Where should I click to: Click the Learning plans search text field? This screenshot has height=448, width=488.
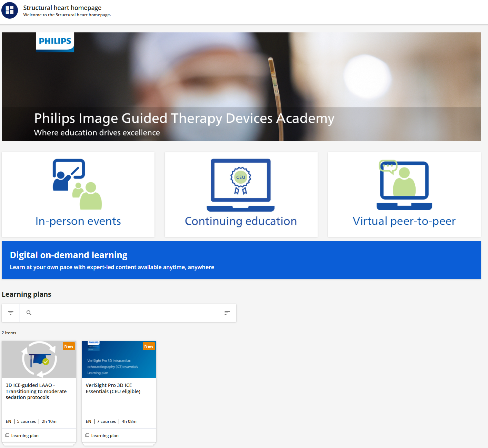(129, 313)
